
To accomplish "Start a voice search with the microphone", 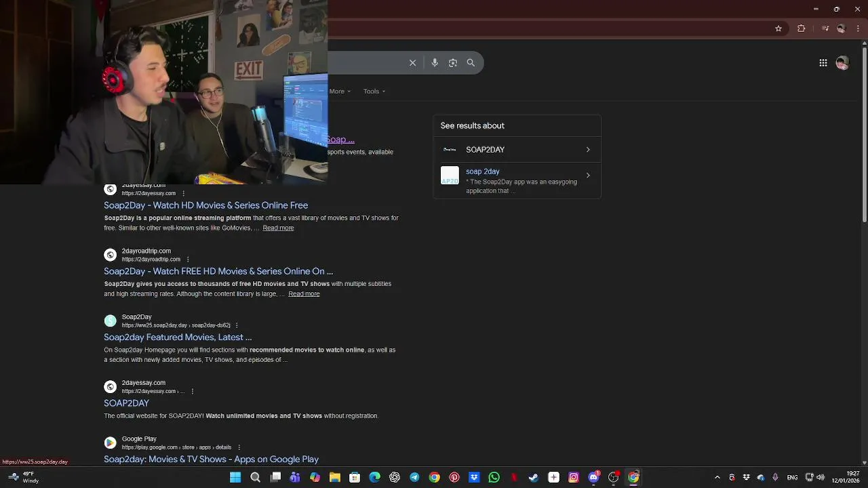I will (435, 62).
